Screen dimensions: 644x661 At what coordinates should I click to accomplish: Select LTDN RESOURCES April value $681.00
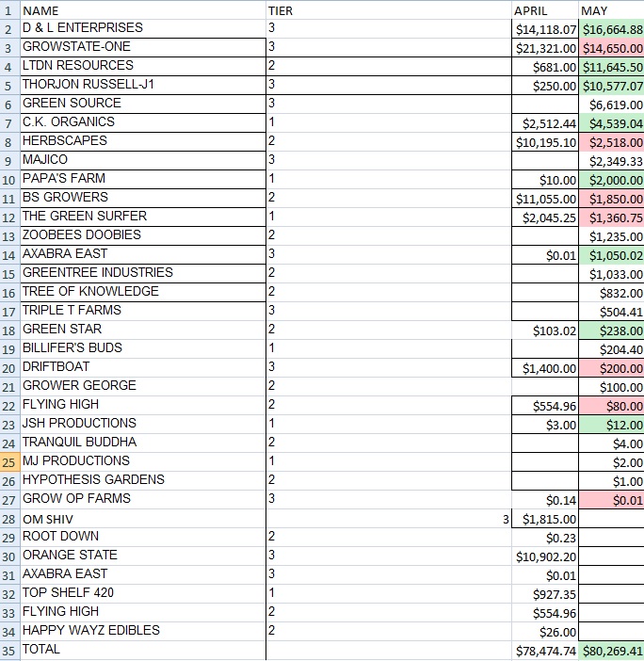point(544,67)
